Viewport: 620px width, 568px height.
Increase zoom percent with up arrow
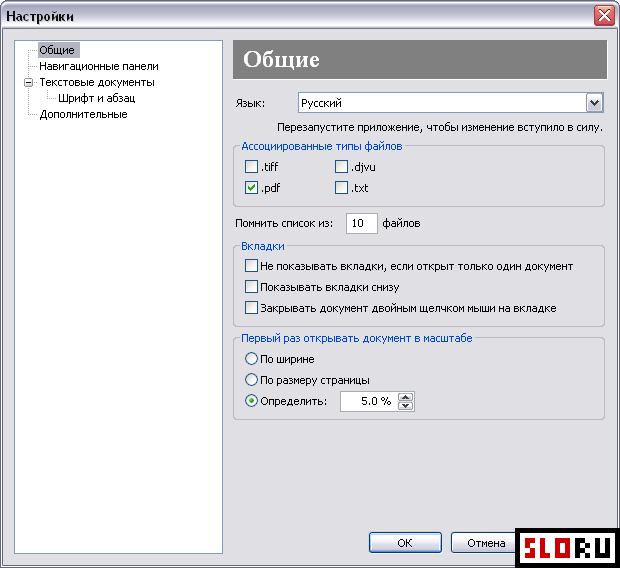pos(406,397)
